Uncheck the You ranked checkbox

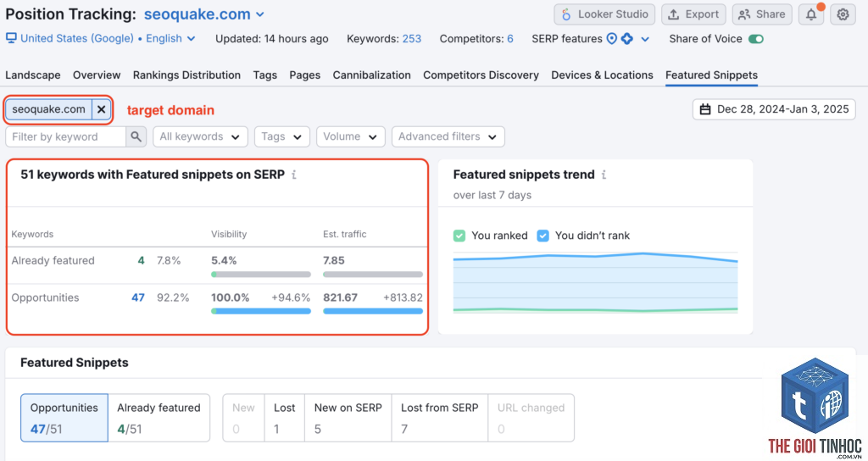point(459,236)
